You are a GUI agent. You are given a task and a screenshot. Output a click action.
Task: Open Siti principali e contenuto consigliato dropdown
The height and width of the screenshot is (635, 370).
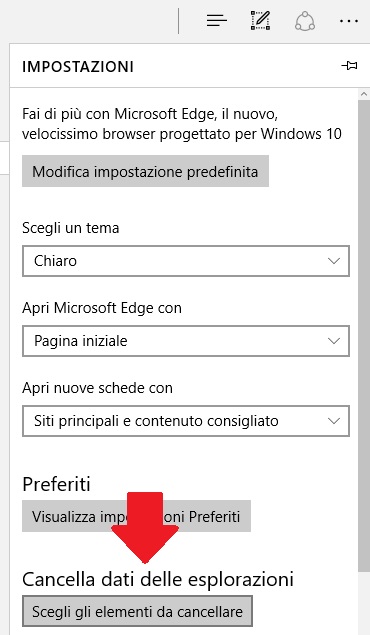[186, 421]
